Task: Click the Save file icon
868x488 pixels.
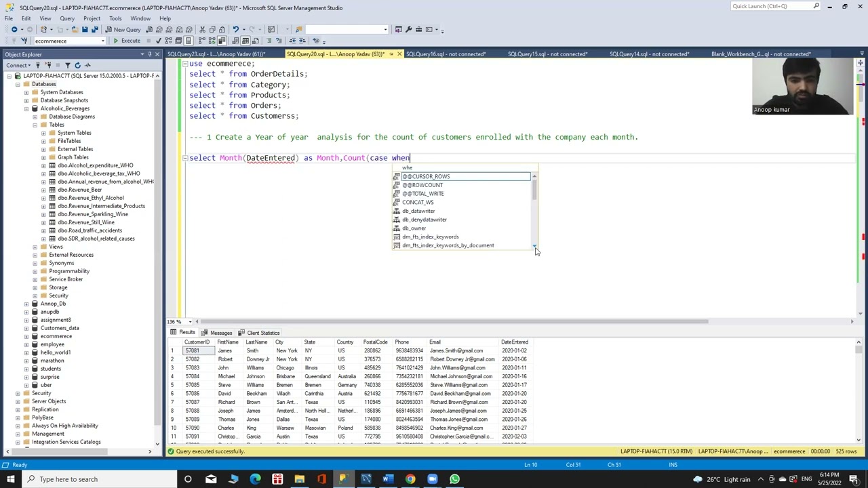Action: coord(85,29)
